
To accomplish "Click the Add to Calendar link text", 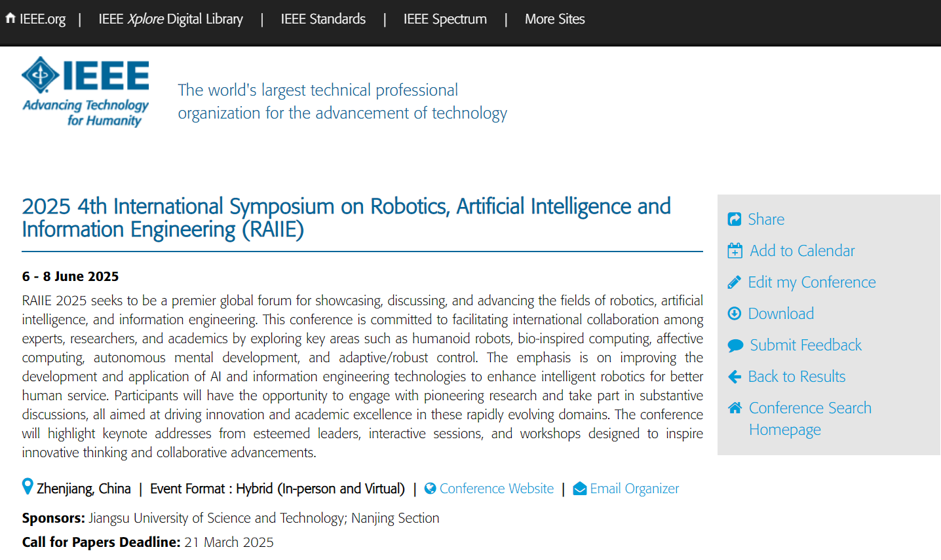I will tap(802, 251).
